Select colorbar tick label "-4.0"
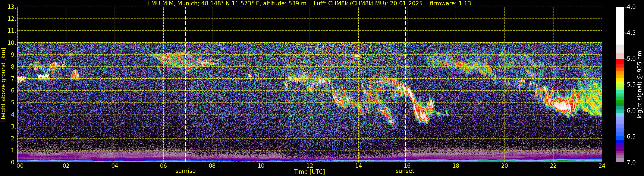 tap(630, 7)
